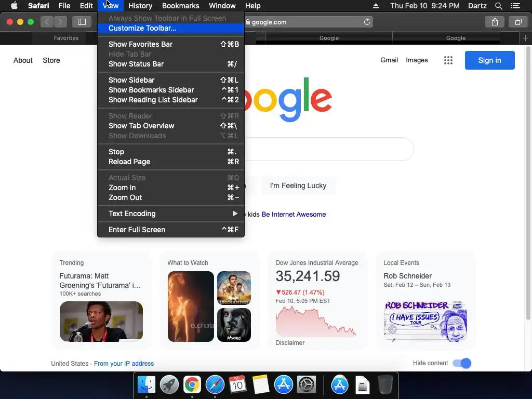Open the Share toolbar button
The image size is (532, 399).
tap(495, 22)
